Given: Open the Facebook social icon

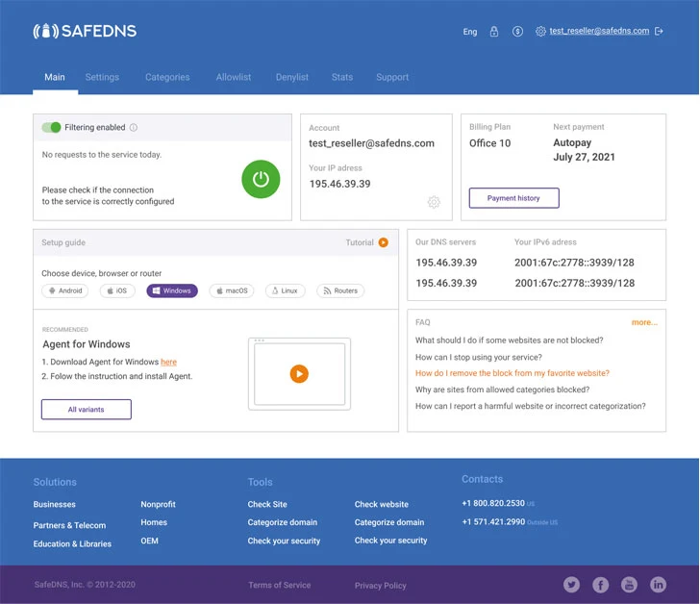Looking at the screenshot, I should [x=600, y=585].
